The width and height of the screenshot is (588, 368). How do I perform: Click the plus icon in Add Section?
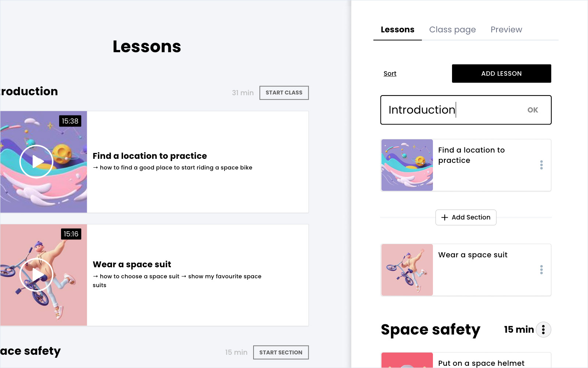click(x=445, y=217)
